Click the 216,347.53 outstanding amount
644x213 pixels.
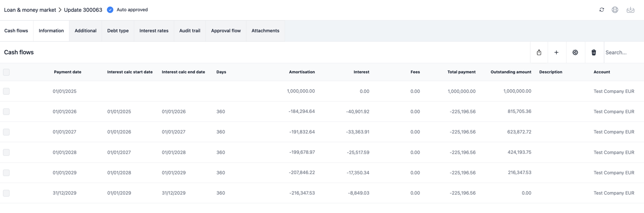(519, 172)
